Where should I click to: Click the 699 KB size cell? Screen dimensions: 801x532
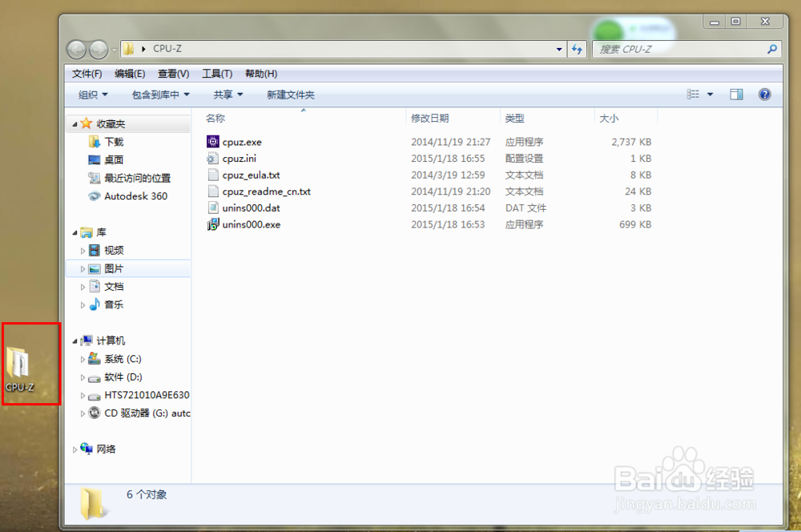point(635,224)
